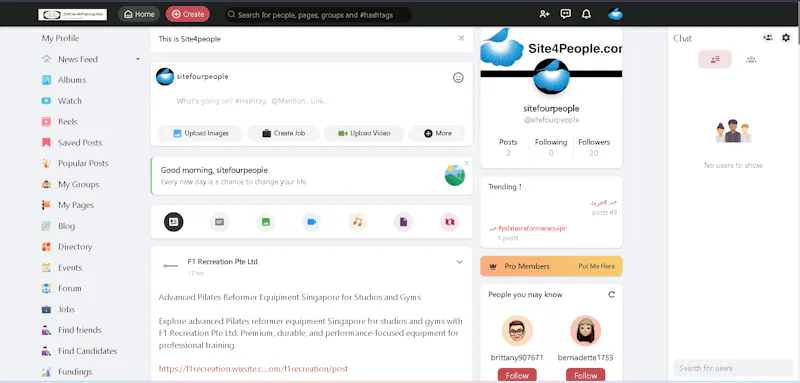This screenshot has width=800, height=383.
Task: Open the friend requests icon in header
Action: coord(544,14)
